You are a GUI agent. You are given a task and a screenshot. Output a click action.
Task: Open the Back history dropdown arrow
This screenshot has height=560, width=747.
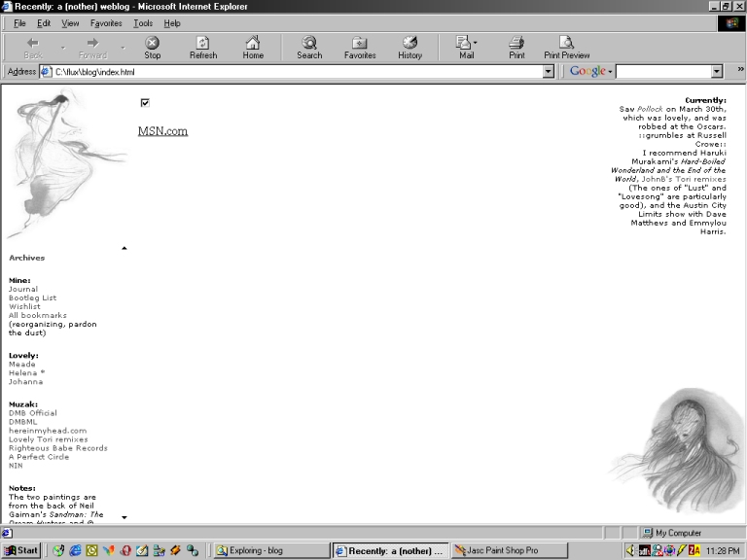click(63, 48)
